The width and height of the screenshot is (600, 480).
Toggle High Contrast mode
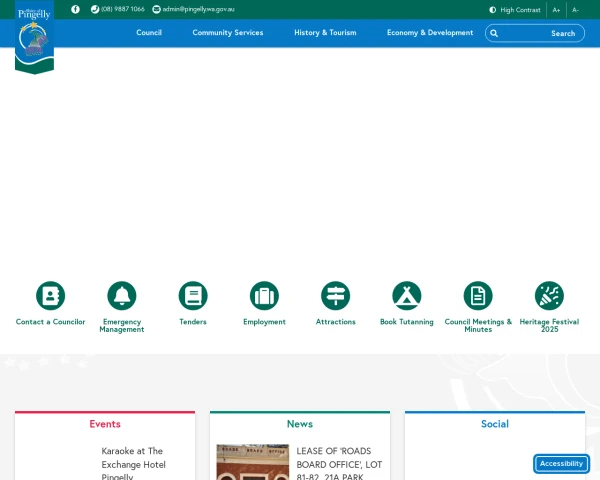(x=515, y=10)
